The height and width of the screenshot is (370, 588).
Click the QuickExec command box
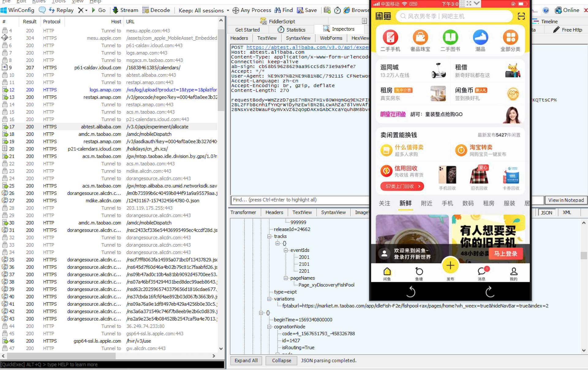coord(112,364)
